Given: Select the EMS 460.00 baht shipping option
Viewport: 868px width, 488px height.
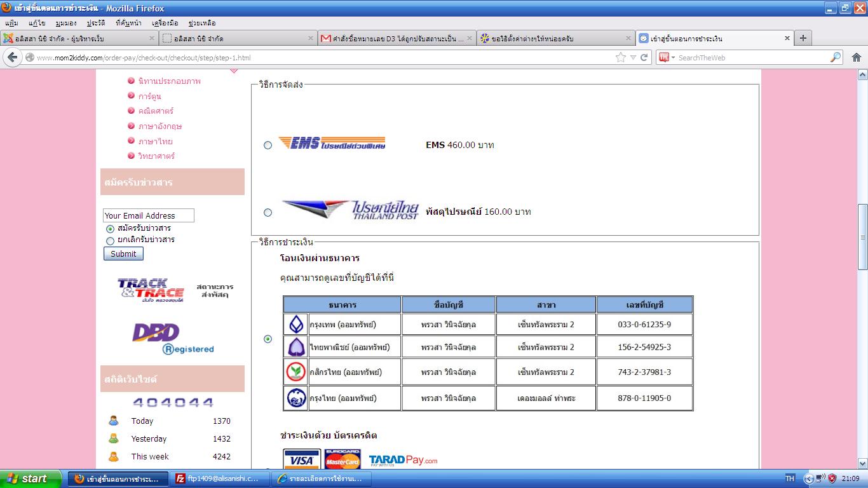Looking at the screenshot, I should (268, 145).
